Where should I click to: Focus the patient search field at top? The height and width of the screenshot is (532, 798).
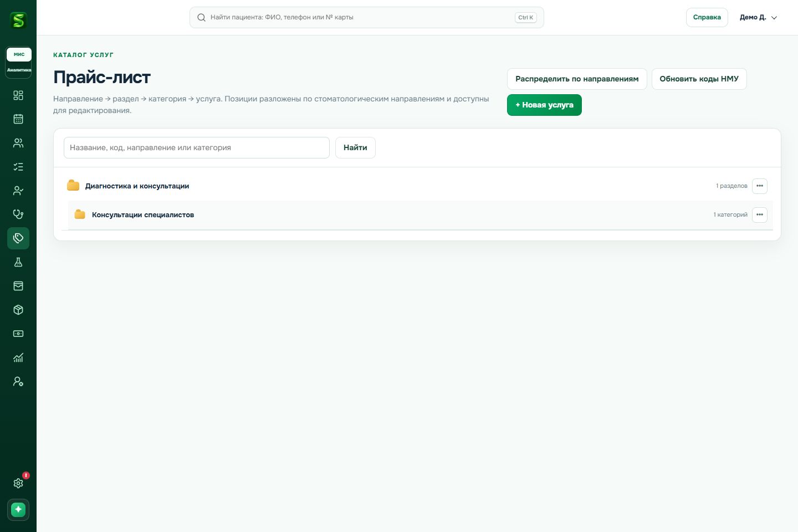pyautogui.click(x=366, y=17)
